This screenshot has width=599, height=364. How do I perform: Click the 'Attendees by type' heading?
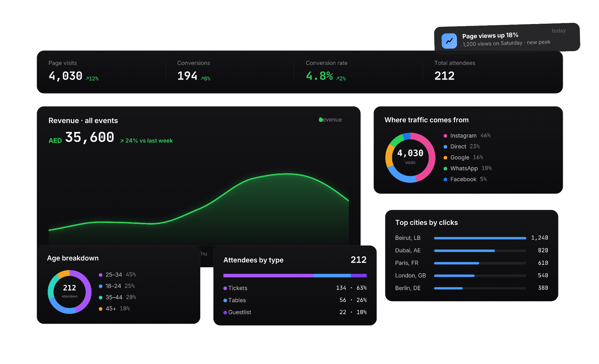253,260
